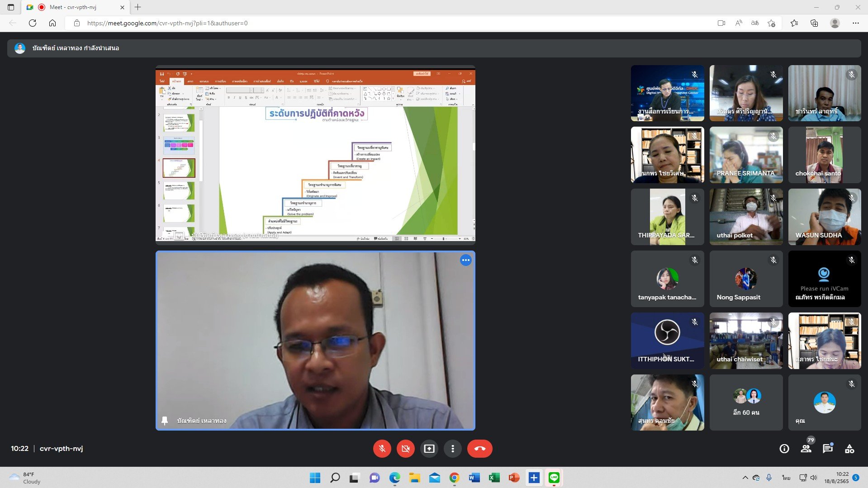Expand the system tray hidden icons
Viewport: 868px width, 488px height.
click(x=745, y=478)
